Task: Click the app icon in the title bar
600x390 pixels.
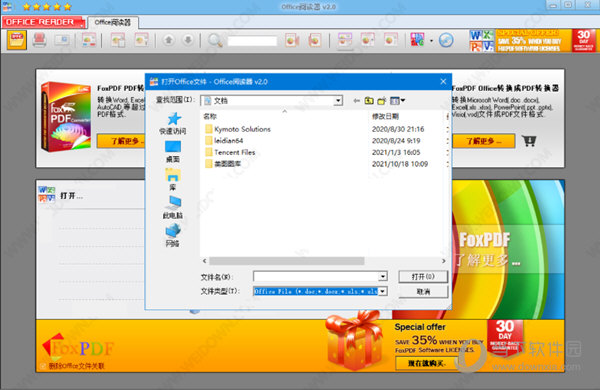Action: point(7,7)
